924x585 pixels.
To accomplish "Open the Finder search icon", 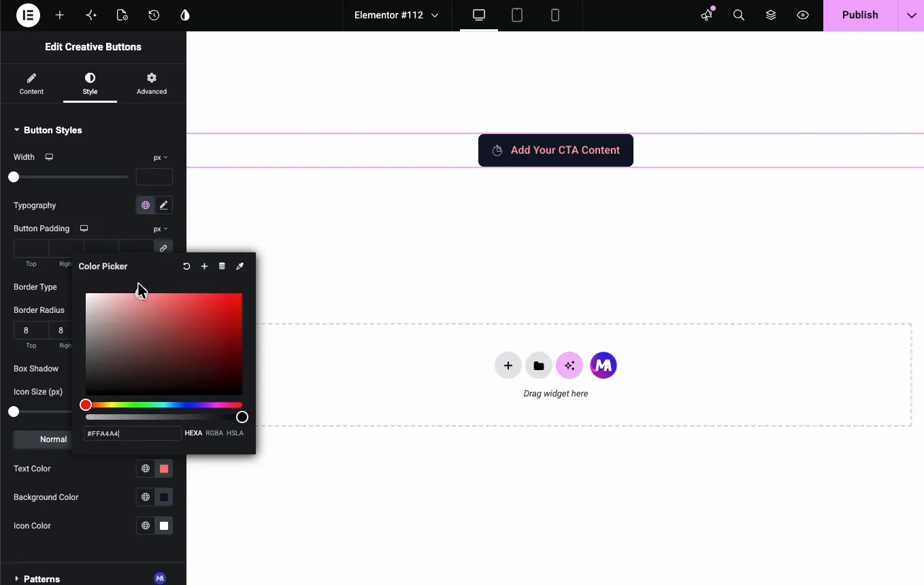I will click(x=739, y=15).
